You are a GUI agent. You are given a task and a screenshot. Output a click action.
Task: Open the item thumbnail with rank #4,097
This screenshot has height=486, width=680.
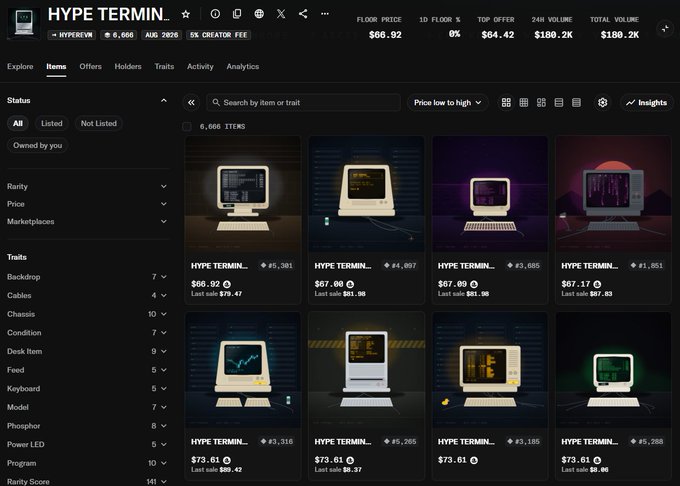pyautogui.click(x=366, y=194)
